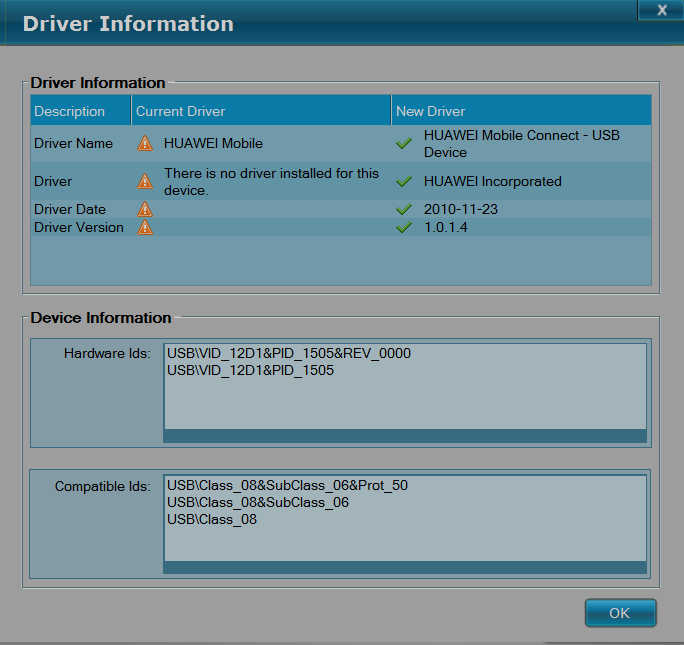Confirm the dialog with the OK button

tap(620, 613)
